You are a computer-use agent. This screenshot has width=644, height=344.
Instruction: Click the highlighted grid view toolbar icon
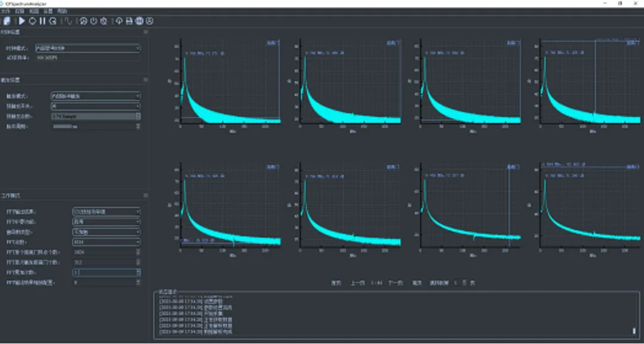139,21
